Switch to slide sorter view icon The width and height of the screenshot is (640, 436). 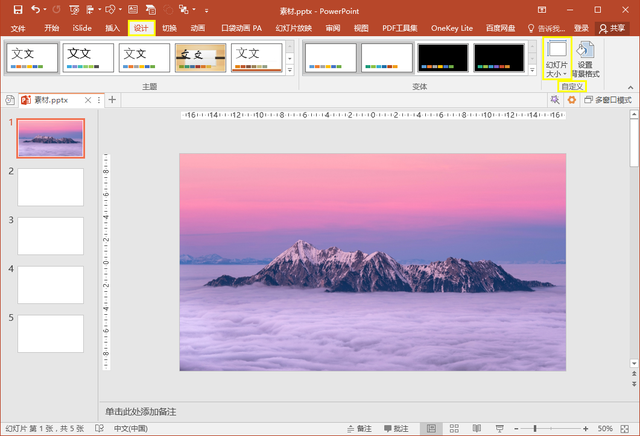click(x=454, y=428)
